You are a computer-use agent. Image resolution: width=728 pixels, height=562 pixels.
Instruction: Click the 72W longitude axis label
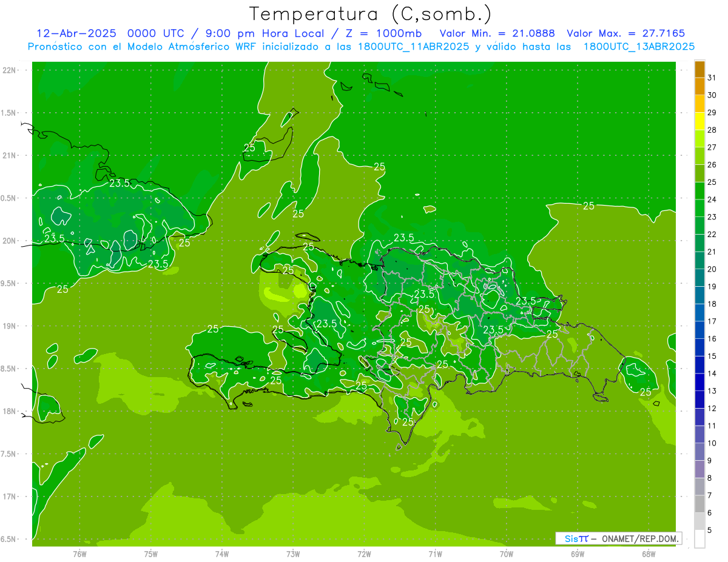coord(364,554)
